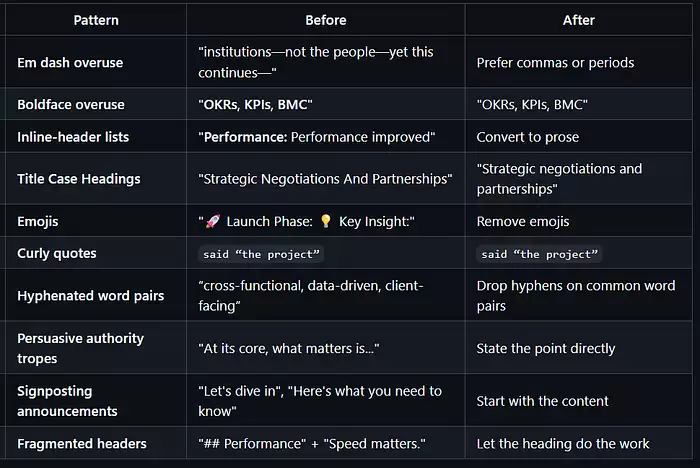Click the After column header
This screenshot has width=700, height=468.
pyautogui.click(x=579, y=19)
